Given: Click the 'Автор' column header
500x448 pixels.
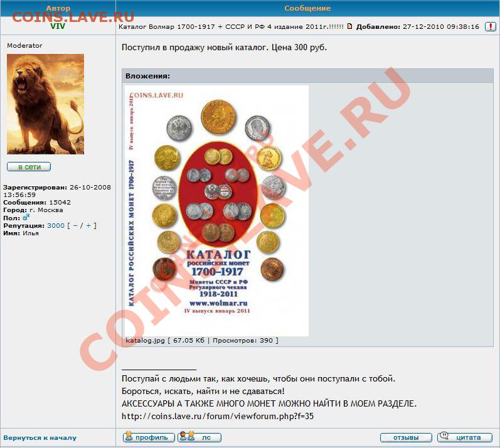Looking at the screenshot, I should tap(58, 8).
